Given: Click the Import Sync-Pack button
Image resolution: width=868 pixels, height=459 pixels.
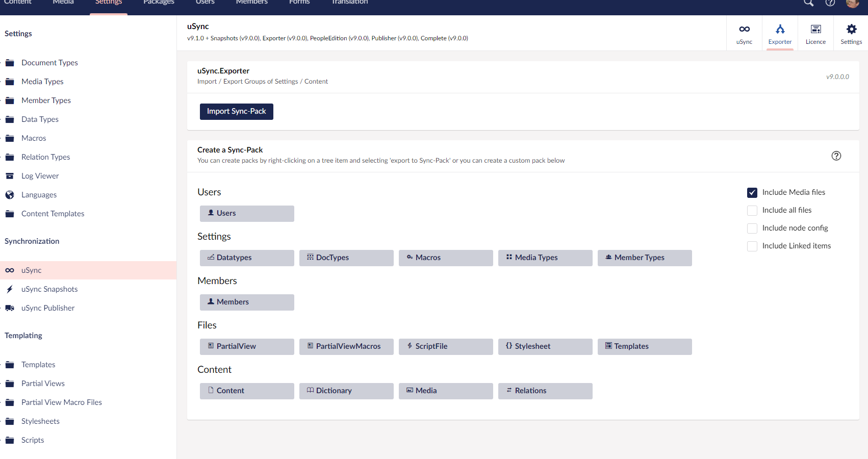Looking at the screenshot, I should click(x=236, y=112).
